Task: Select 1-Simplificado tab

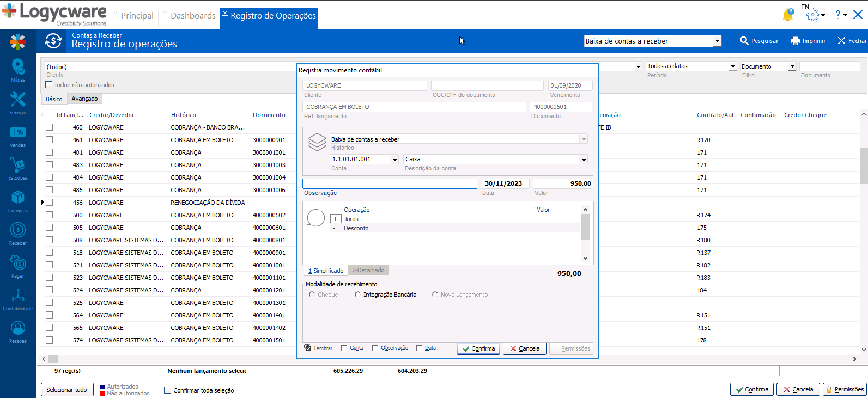Action: click(326, 271)
